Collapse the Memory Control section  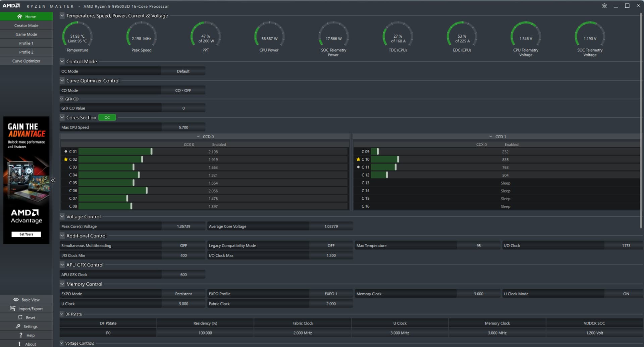62,284
